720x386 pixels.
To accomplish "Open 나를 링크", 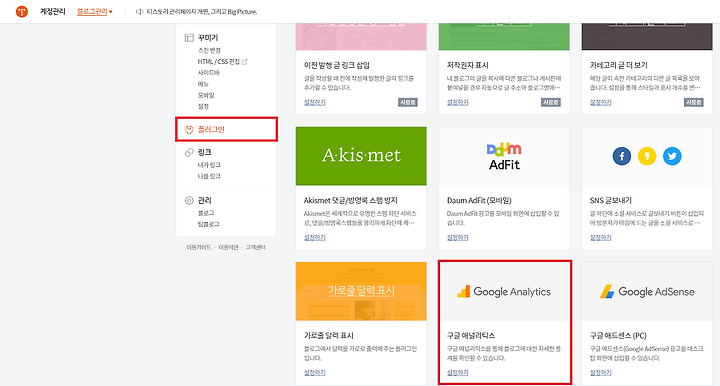I will pyautogui.click(x=209, y=176).
